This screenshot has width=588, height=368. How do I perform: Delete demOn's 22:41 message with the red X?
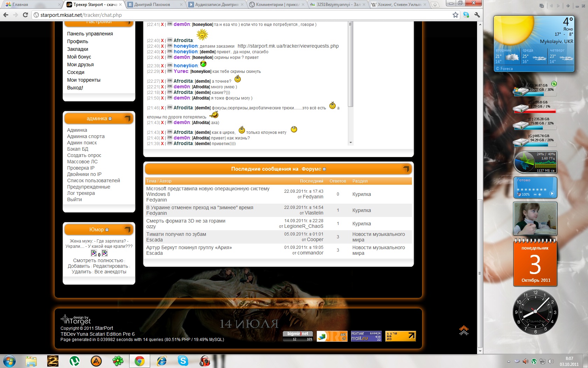[162, 25]
